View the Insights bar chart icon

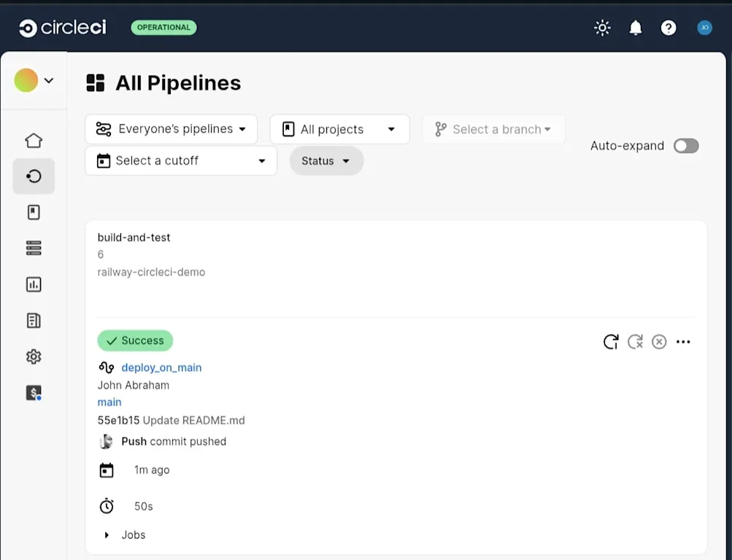click(x=33, y=284)
